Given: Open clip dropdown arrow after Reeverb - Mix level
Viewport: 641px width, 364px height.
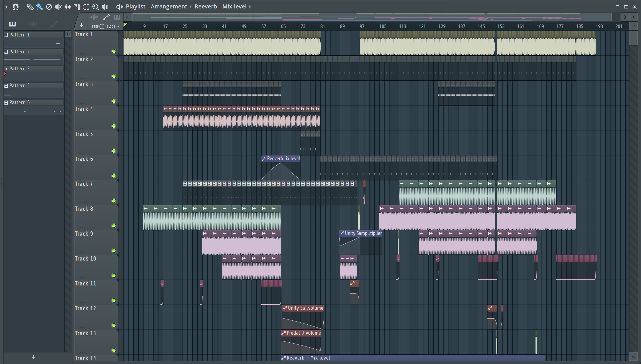Looking at the screenshot, I should click(250, 7).
